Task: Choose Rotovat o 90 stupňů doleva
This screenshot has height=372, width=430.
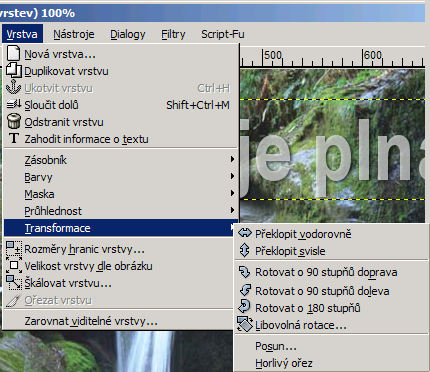Action: tap(332, 291)
